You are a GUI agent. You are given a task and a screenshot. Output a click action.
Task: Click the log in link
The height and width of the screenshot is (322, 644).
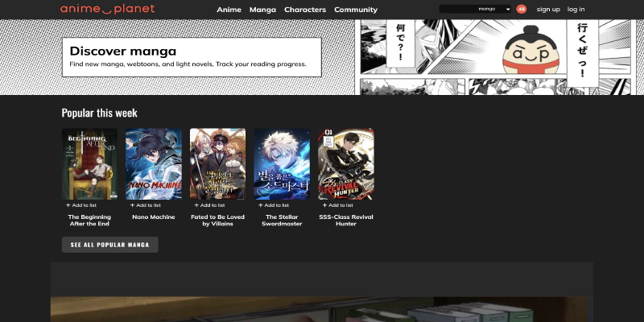(x=576, y=10)
